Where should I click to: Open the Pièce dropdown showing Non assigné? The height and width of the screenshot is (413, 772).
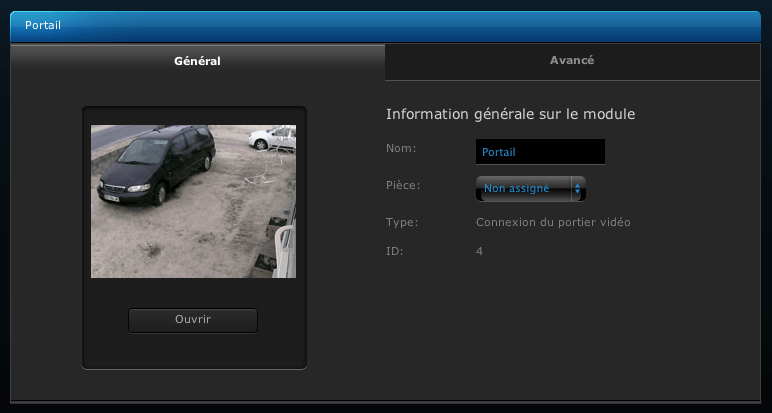531,189
